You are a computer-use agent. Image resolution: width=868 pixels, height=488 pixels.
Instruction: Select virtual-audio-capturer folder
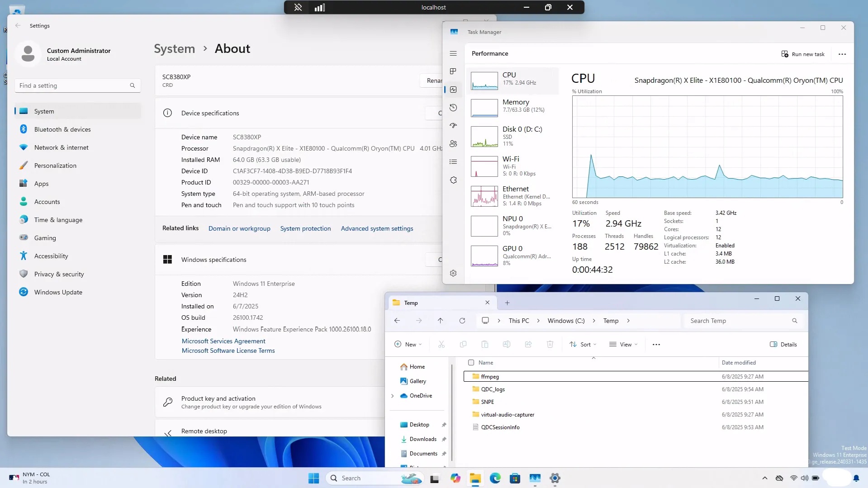[x=636, y=414]
